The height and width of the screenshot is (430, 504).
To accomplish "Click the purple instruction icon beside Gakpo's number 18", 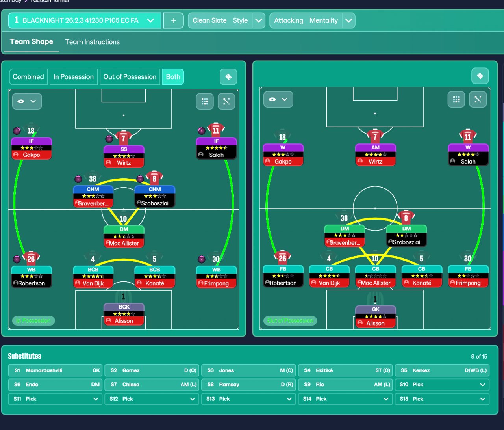I will [17, 130].
